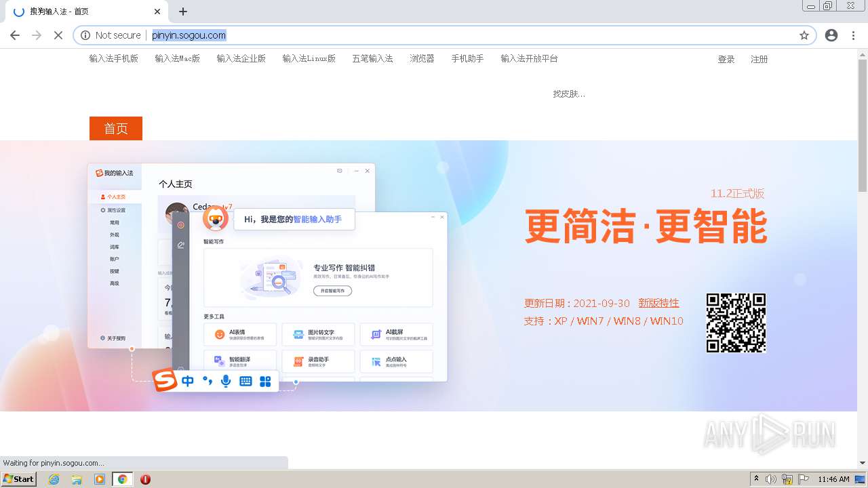Click the soft keyboard icon

click(245, 382)
